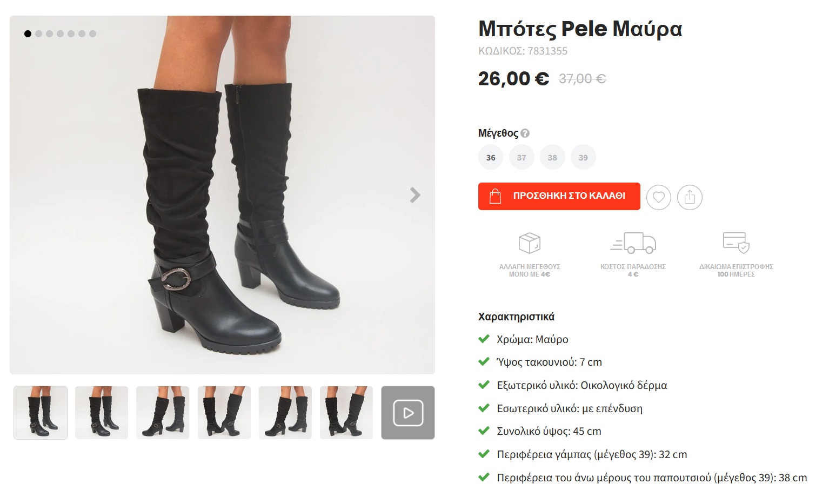Select size 37
The height and width of the screenshot is (504, 829).
522,158
